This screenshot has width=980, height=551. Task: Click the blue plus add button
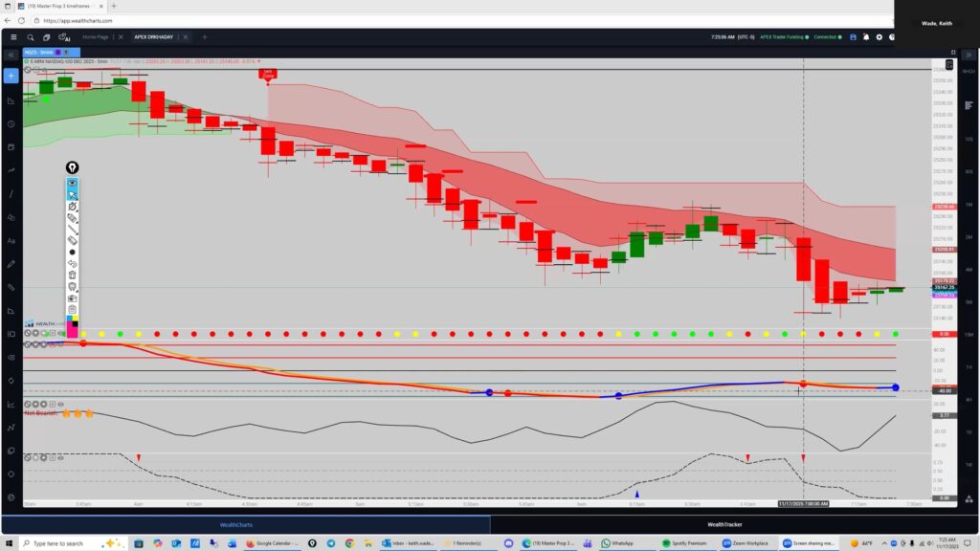click(x=11, y=76)
